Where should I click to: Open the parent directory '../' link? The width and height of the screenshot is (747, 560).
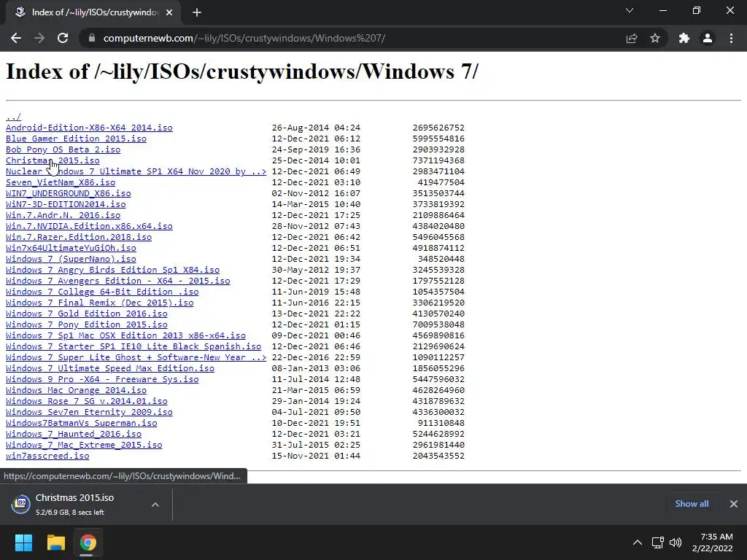pyautogui.click(x=13, y=117)
